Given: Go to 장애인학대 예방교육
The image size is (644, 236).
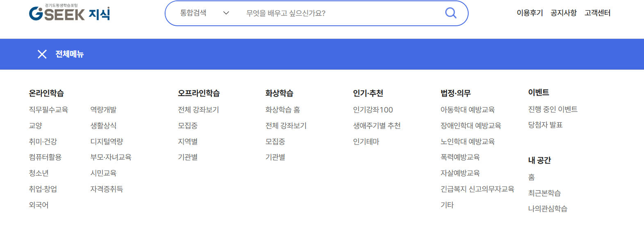Looking at the screenshot, I should click(471, 126).
